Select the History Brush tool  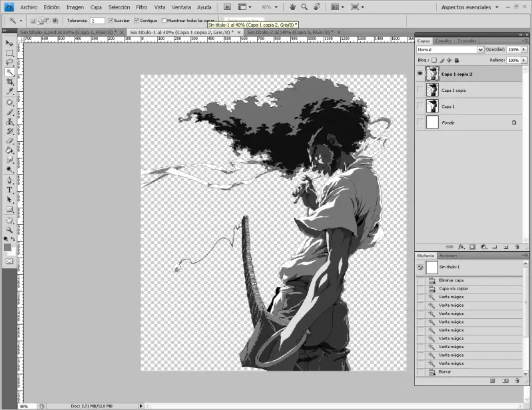pos(9,131)
